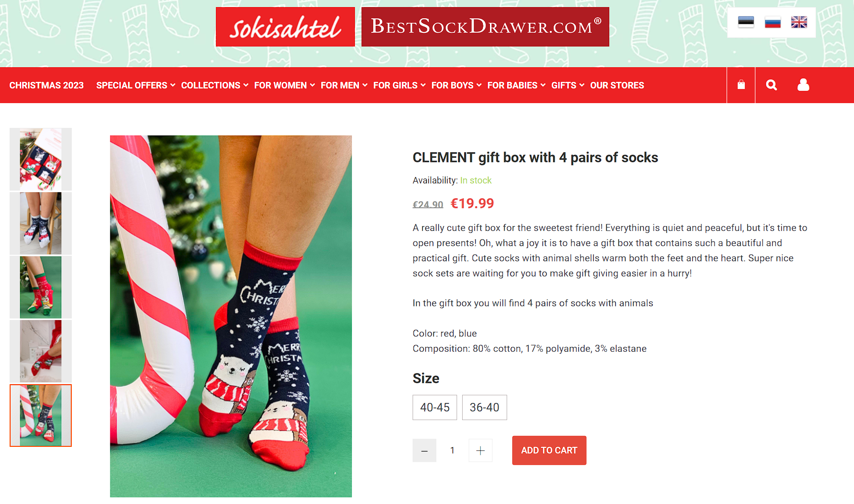854x504 pixels.
Task: Go to Our Stores page
Action: tap(617, 85)
